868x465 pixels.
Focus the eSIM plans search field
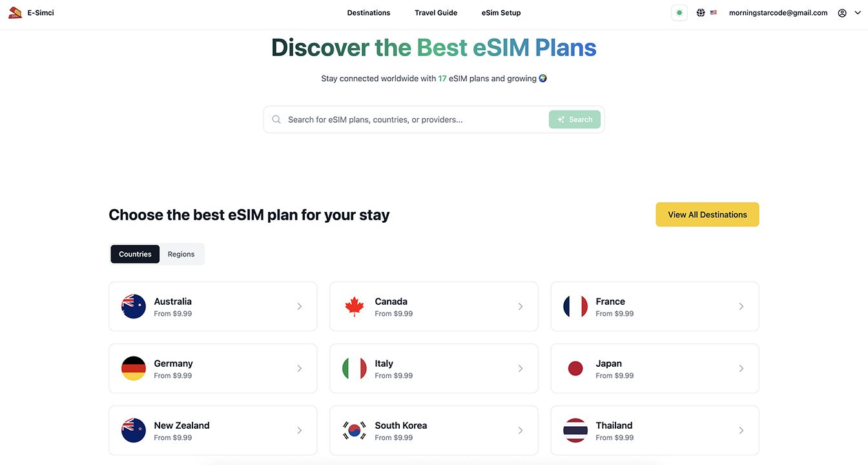coord(413,119)
